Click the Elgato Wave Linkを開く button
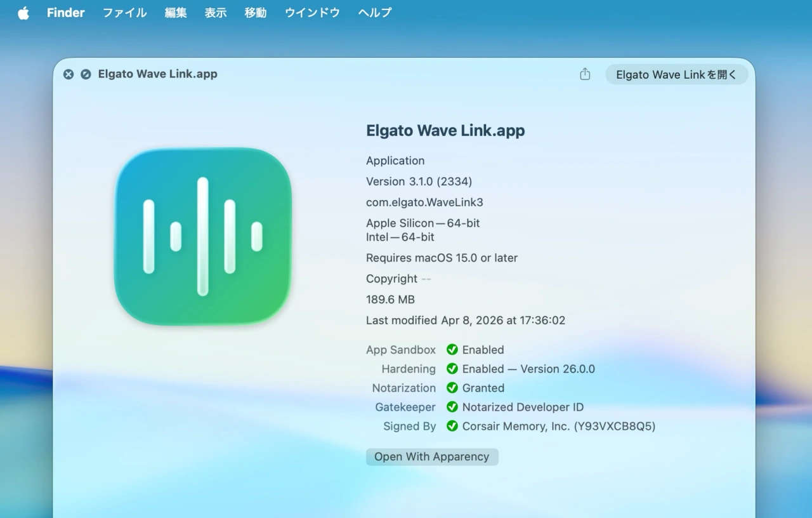Viewport: 812px width, 518px height. (x=676, y=74)
